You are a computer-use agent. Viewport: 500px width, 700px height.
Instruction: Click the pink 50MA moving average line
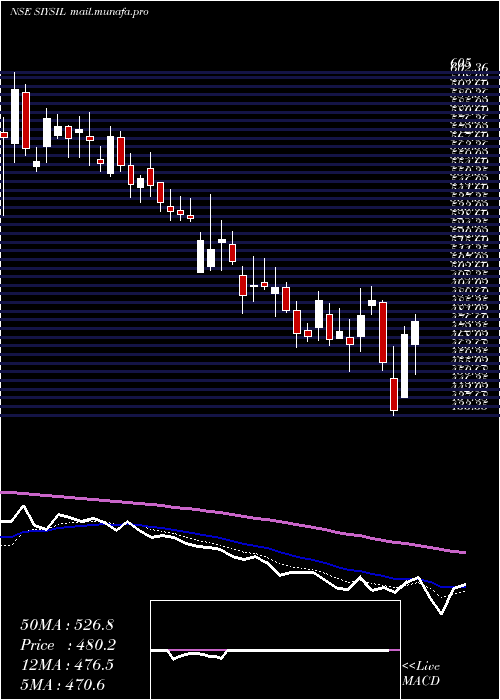pos(232,514)
